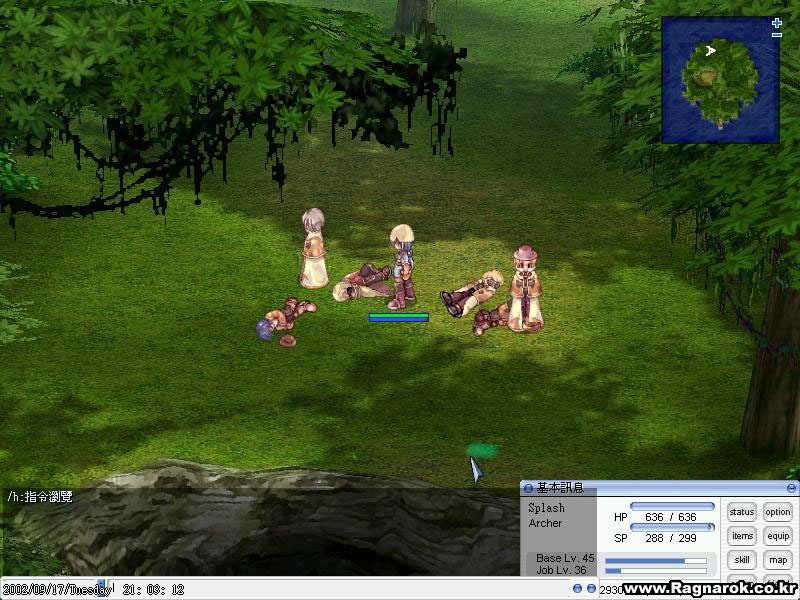Viewport: 800px width, 600px height.
Task: Click HP value 636 / 636
Action: [670, 517]
